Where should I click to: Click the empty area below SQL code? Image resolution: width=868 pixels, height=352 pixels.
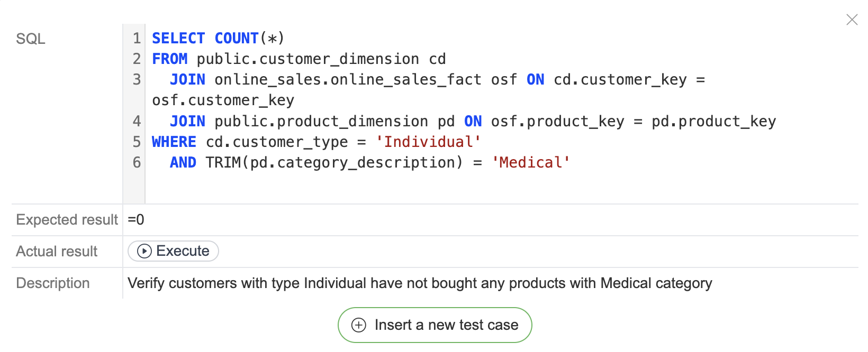476,188
